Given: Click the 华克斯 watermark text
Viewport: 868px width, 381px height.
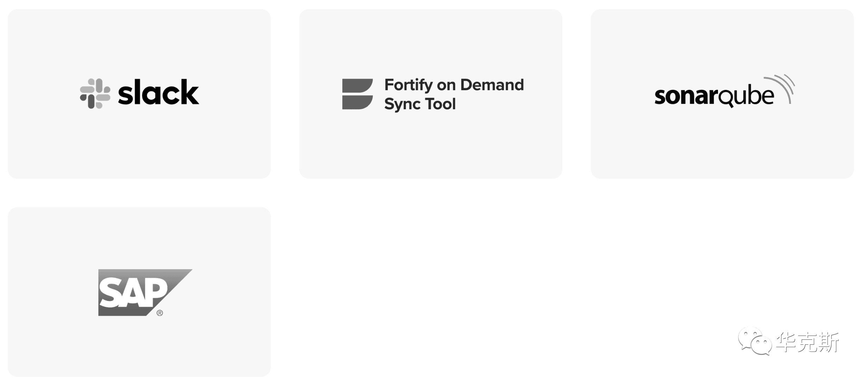Looking at the screenshot, I should coord(807,342).
